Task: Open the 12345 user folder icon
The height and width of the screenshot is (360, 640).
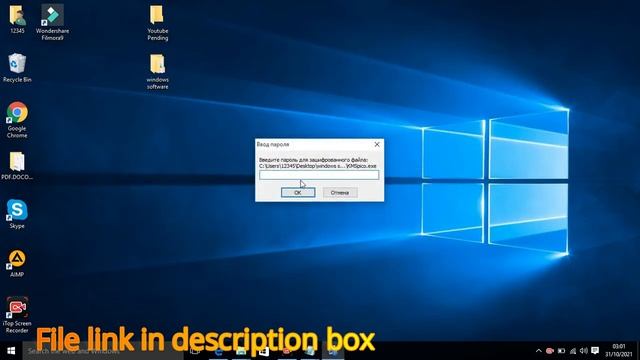Action: [17, 18]
